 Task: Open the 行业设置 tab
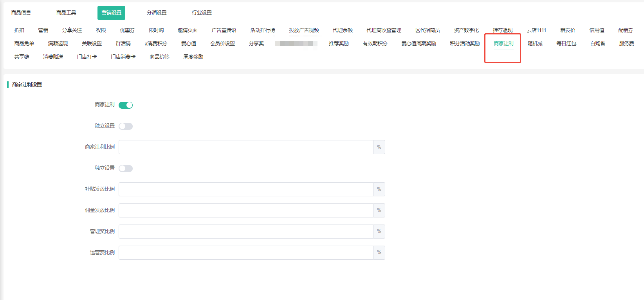point(202,13)
